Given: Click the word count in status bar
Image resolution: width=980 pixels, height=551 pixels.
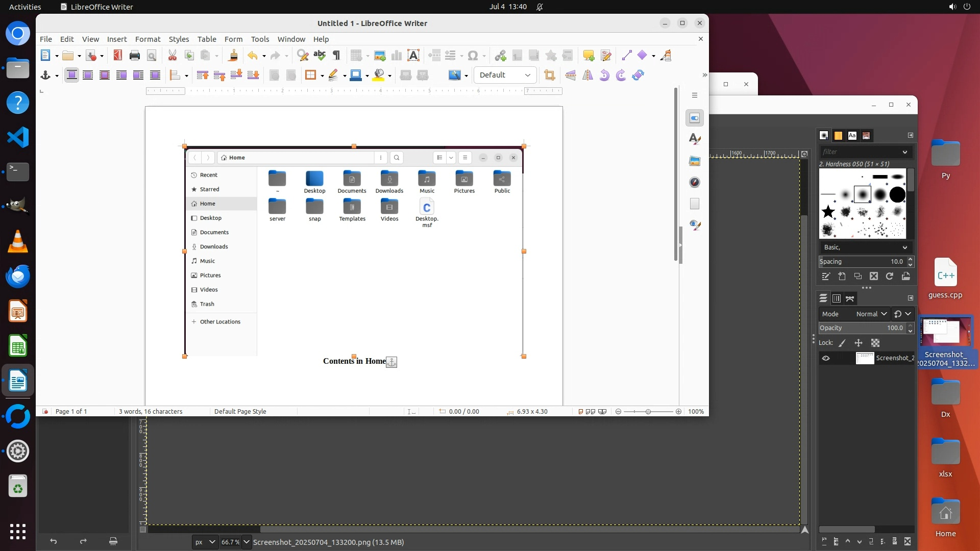Looking at the screenshot, I should point(150,411).
